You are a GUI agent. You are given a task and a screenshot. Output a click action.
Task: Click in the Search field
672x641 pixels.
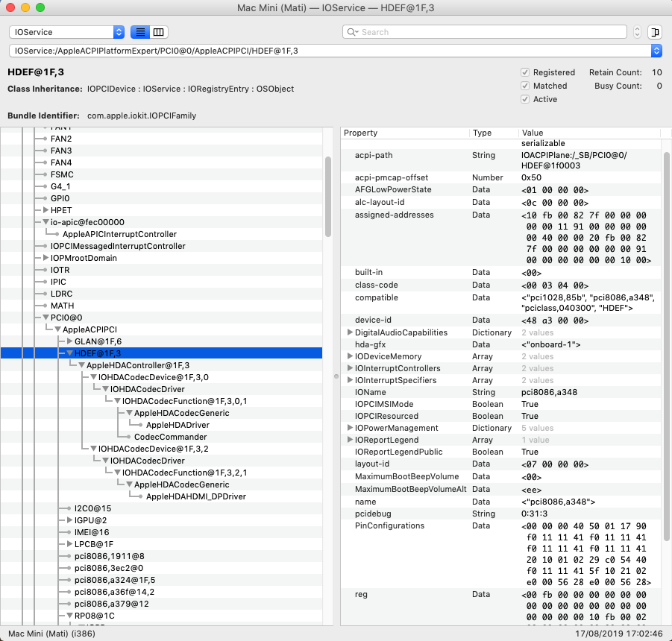pos(485,32)
